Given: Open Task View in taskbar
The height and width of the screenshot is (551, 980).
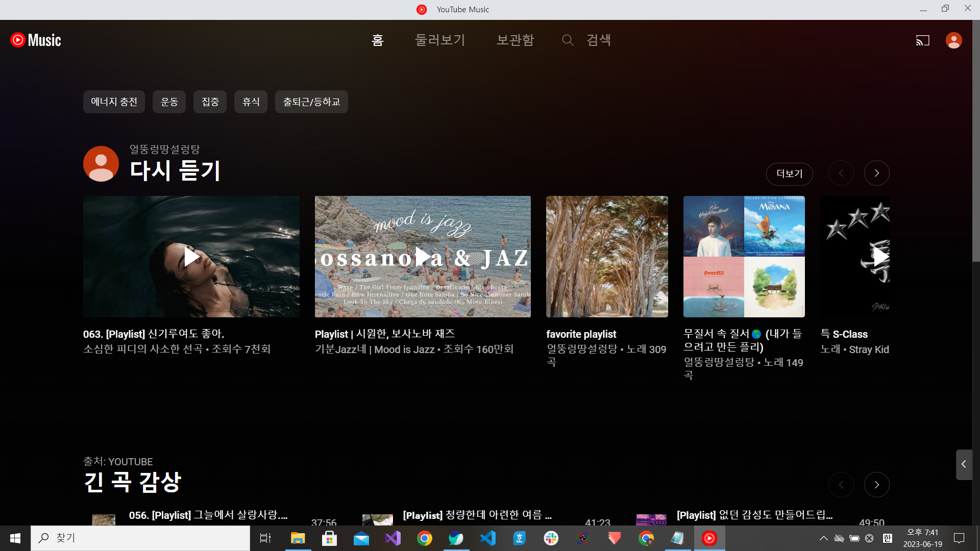Looking at the screenshot, I should coord(265,538).
